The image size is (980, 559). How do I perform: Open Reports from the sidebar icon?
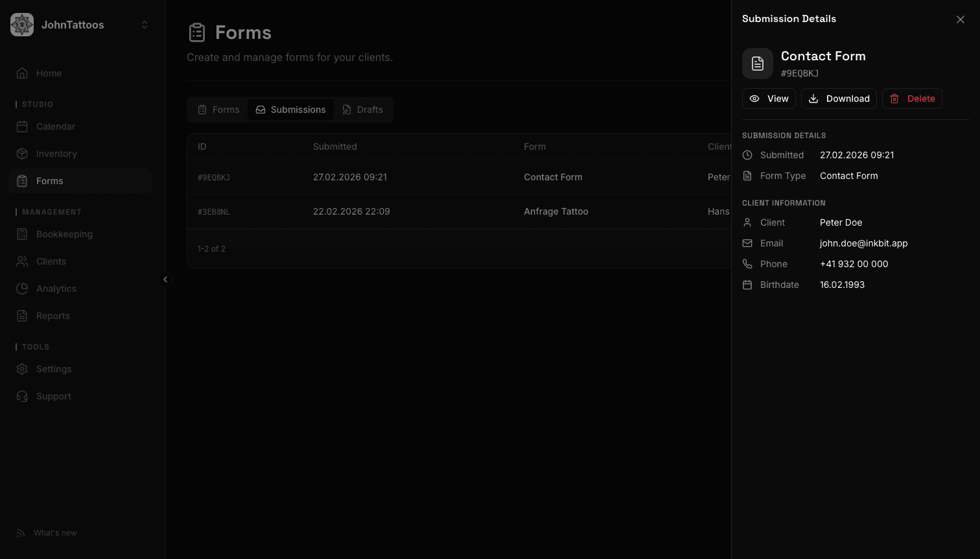coord(21,316)
